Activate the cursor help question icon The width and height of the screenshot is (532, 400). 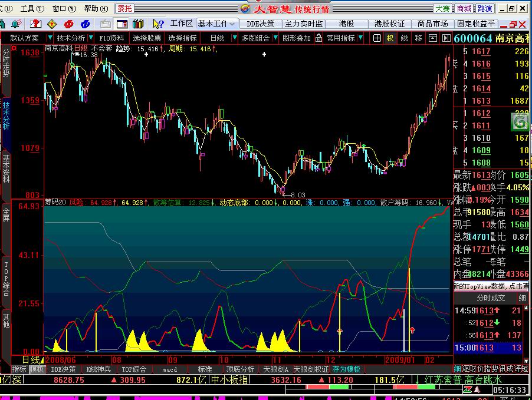tap(157, 24)
